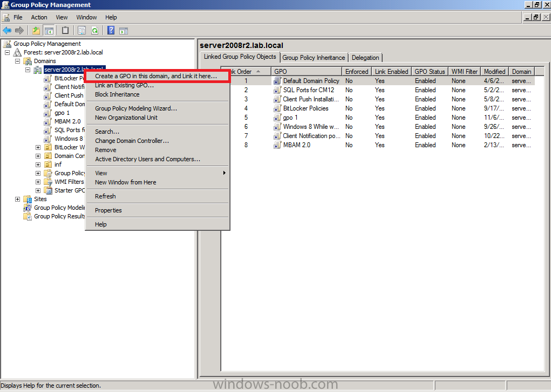The image size is (551, 392).
Task: Expand the Sites node in the tree
Action: (x=18, y=199)
